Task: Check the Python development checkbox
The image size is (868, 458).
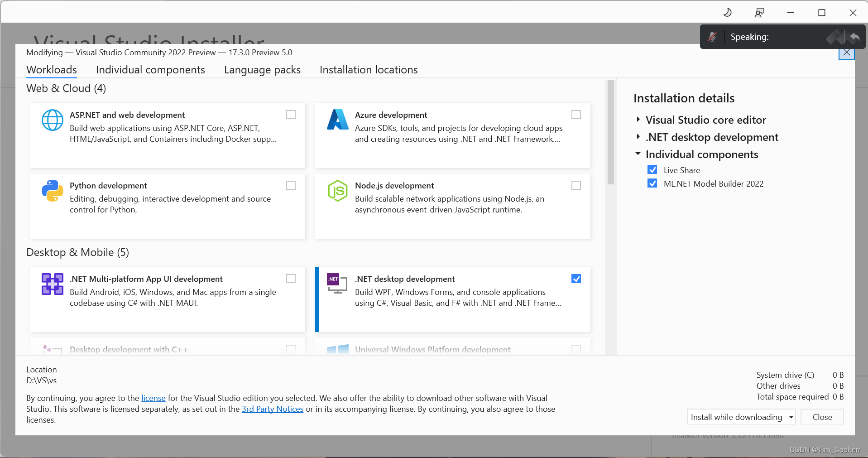Action: (291, 185)
